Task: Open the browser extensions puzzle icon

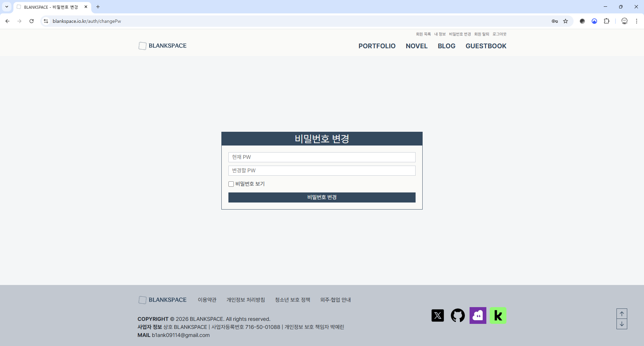Action: (606, 21)
